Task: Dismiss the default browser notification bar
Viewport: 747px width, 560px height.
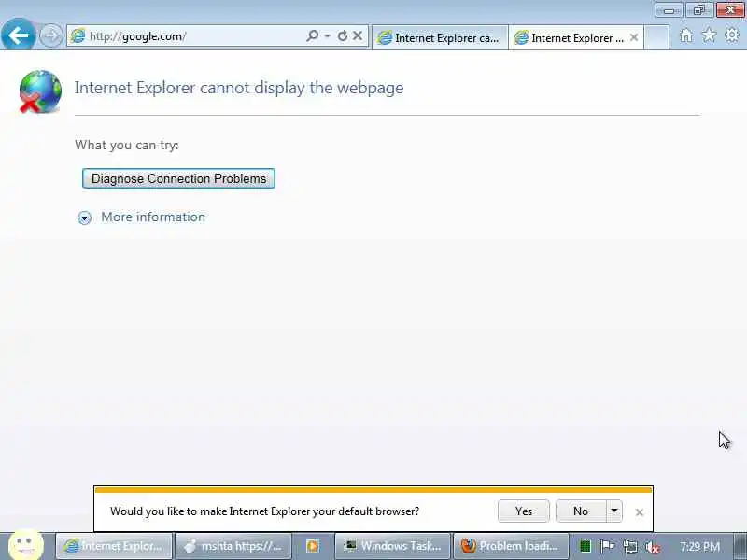Action: click(640, 512)
